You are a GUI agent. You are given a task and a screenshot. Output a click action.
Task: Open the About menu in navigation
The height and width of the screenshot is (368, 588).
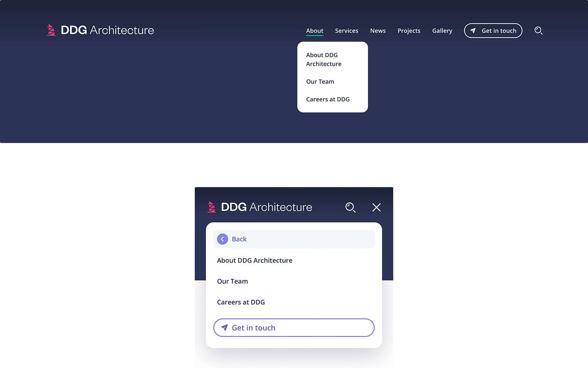(x=315, y=31)
